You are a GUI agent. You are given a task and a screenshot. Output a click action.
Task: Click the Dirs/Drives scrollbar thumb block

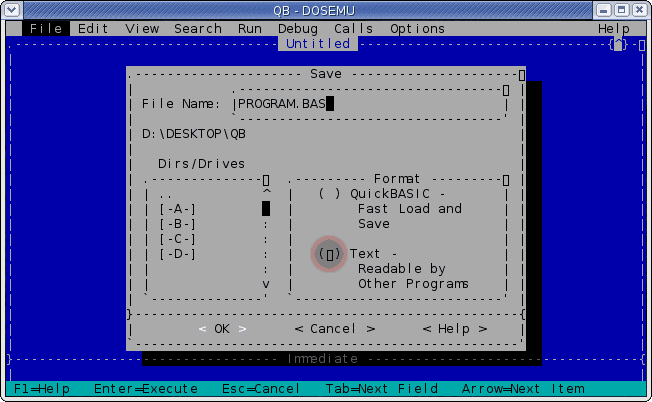click(x=266, y=209)
